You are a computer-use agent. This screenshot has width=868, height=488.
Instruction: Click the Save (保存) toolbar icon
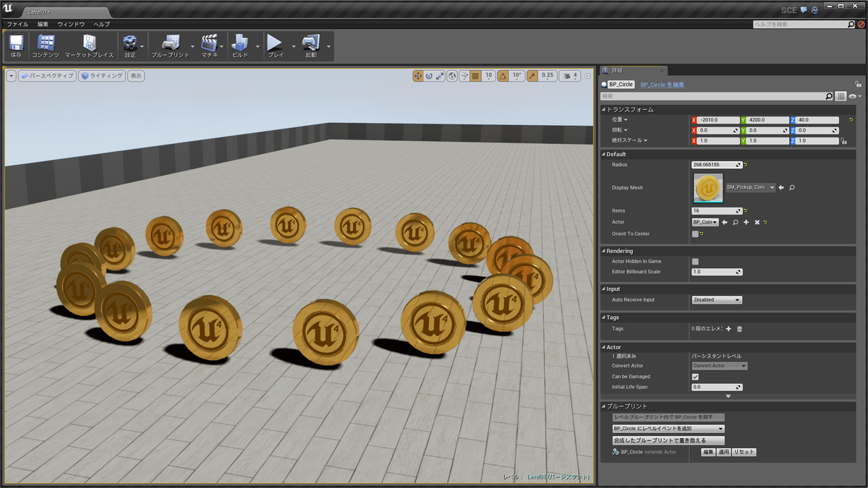point(16,46)
